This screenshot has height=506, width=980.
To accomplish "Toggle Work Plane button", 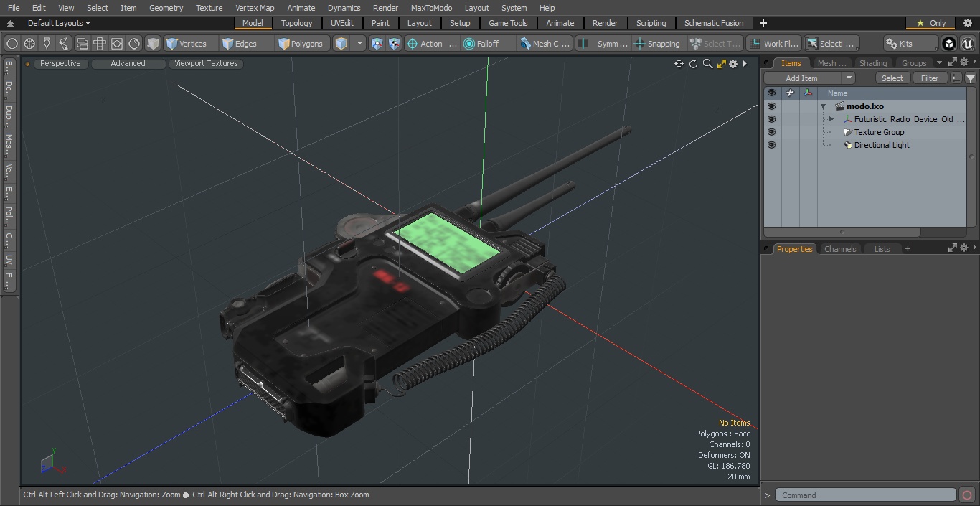I will point(774,44).
